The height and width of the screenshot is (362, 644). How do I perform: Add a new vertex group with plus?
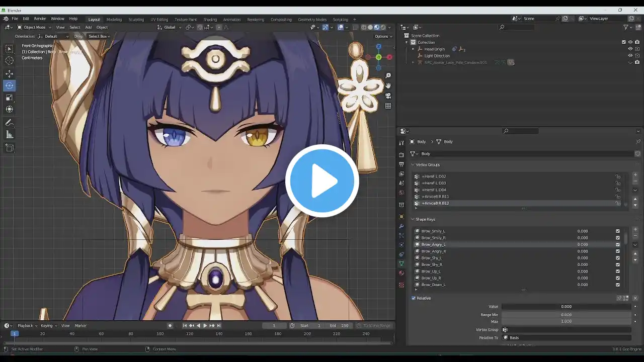[635, 174]
